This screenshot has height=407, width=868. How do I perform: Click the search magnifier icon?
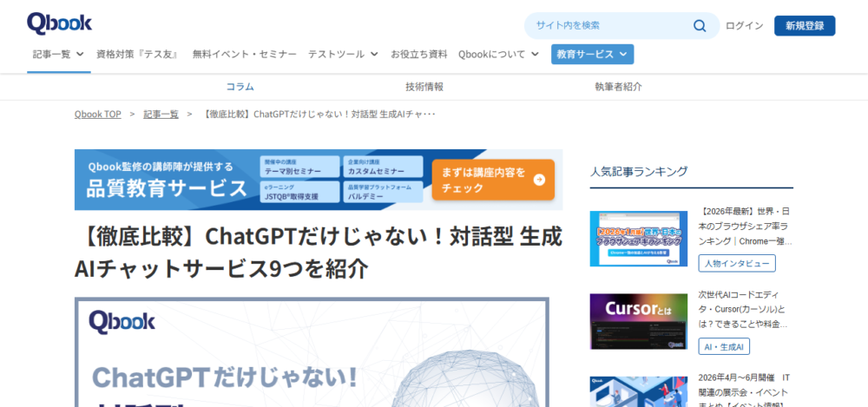(x=700, y=25)
